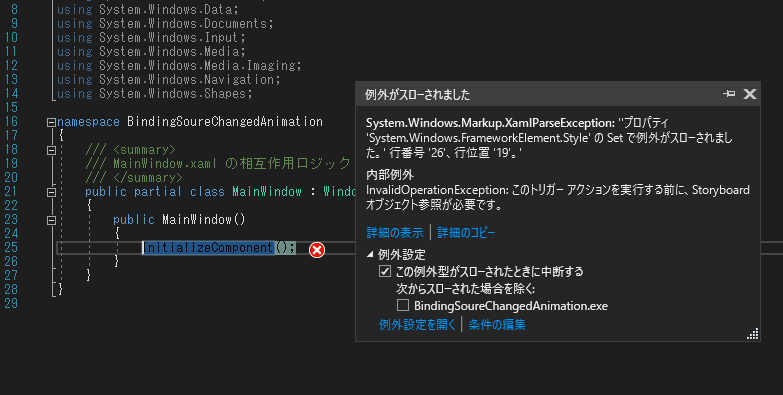The width and height of the screenshot is (783, 395).
Task: Click the namespace name BindingSoureChangedAnimation
Action: click(225, 121)
